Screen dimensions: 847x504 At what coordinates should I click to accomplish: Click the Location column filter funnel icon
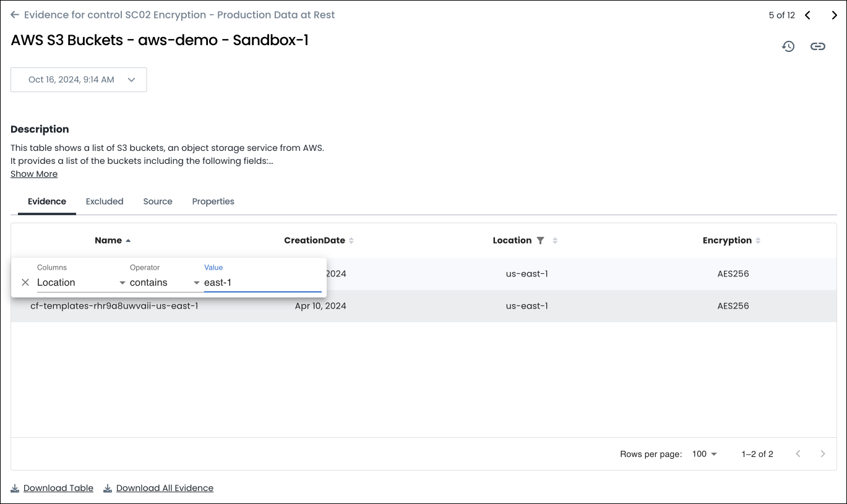[540, 241]
